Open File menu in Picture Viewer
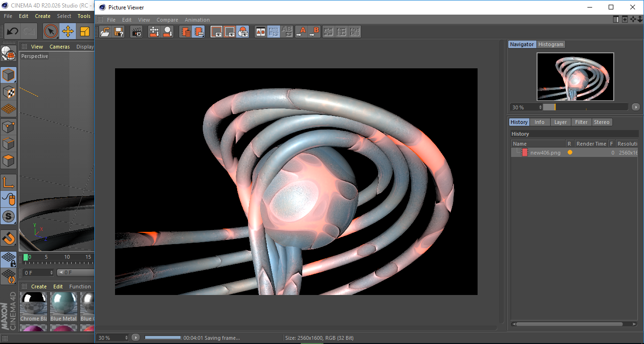 [111, 20]
